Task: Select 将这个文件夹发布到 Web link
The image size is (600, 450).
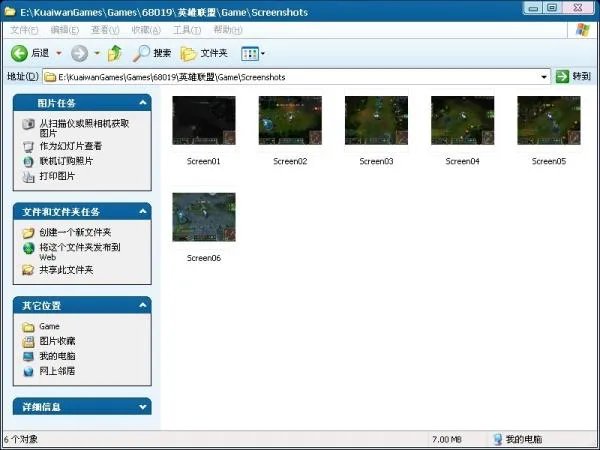Action: (x=80, y=252)
